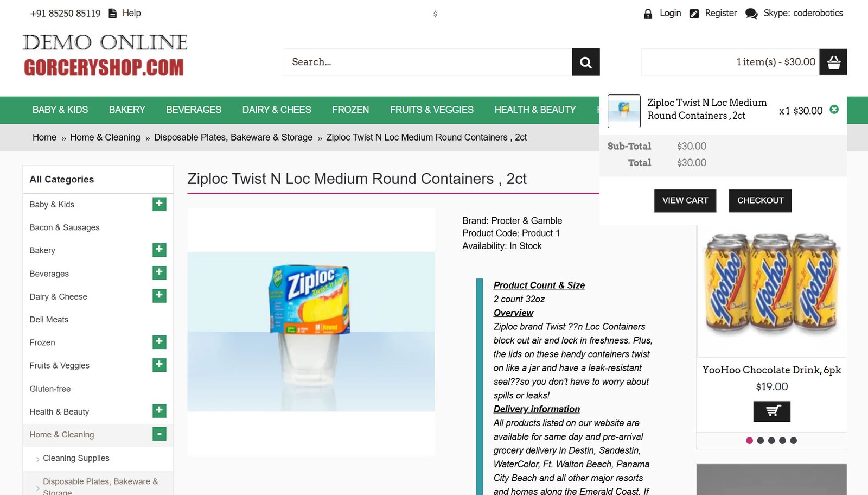Open FRUITS & VEGGIES menu
Viewport: 868px width, 495px height.
[432, 110]
